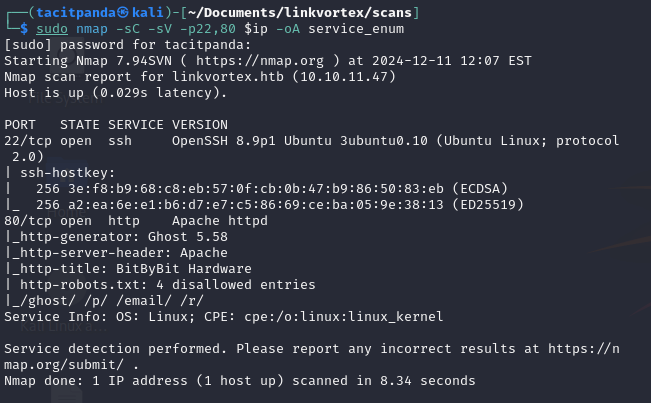Click the service_enum output name
Image resolution: width=651 pixels, height=403 pixels.
click(356, 29)
